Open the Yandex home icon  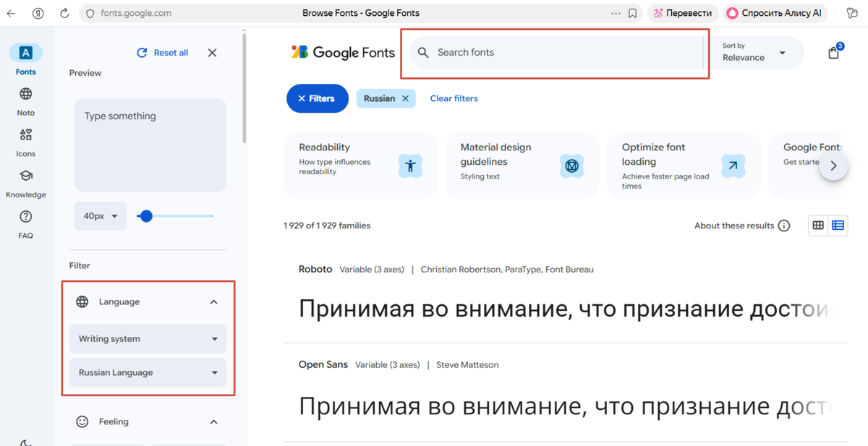(x=38, y=13)
